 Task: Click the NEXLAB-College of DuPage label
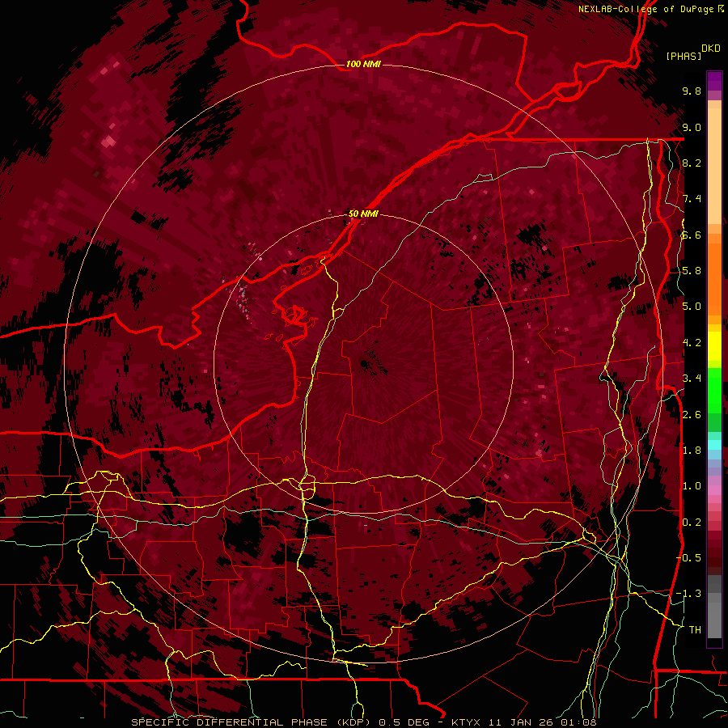pyautogui.click(x=646, y=9)
